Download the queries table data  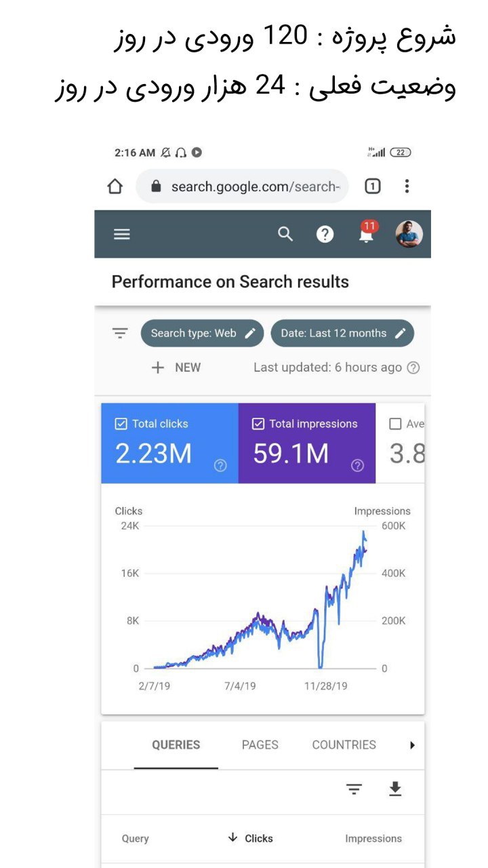click(395, 789)
